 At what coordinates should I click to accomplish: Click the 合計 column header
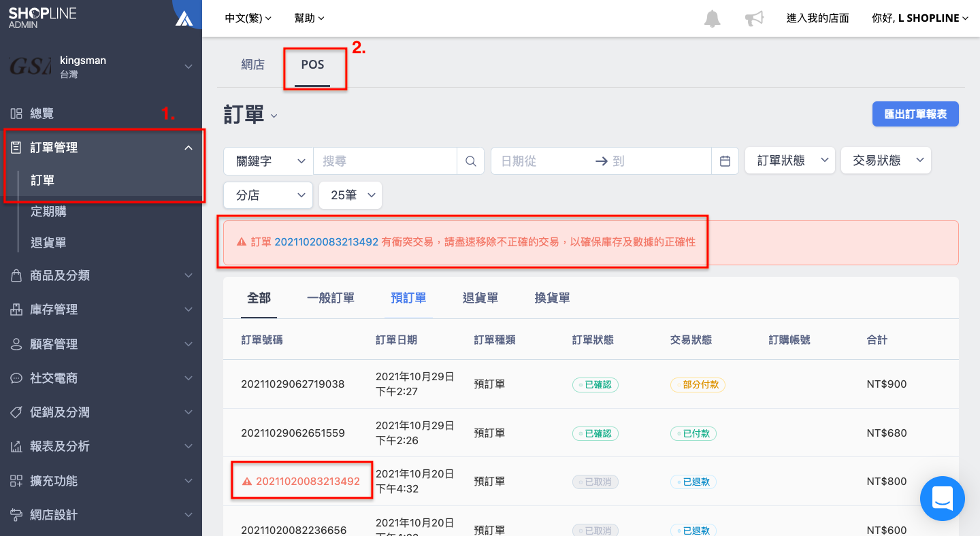(x=877, y=339)
